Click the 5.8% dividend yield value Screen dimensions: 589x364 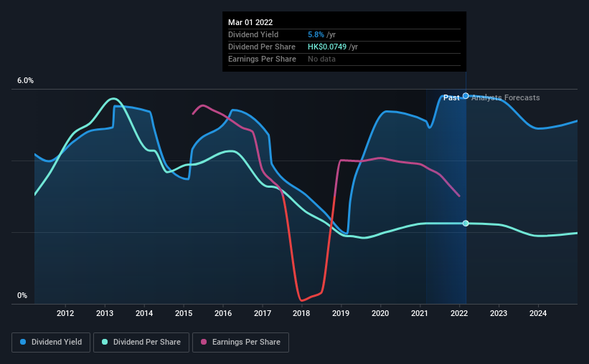316,34
